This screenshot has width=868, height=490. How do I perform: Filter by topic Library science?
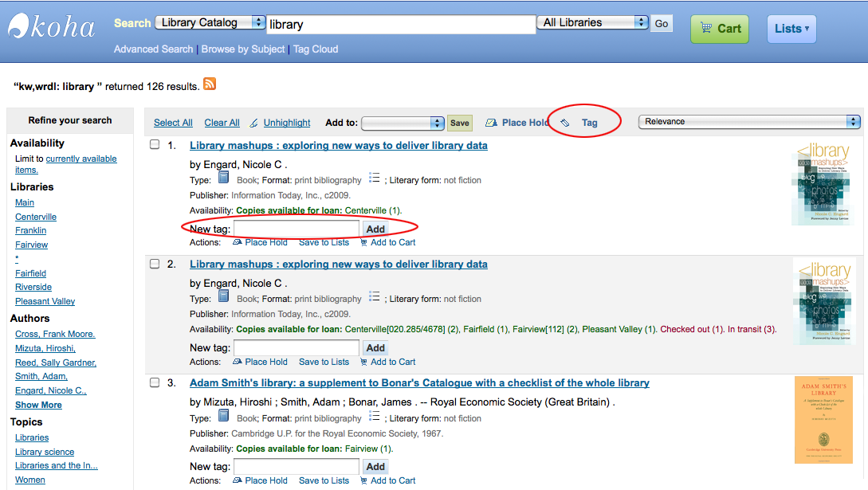(x=45, y=452)
